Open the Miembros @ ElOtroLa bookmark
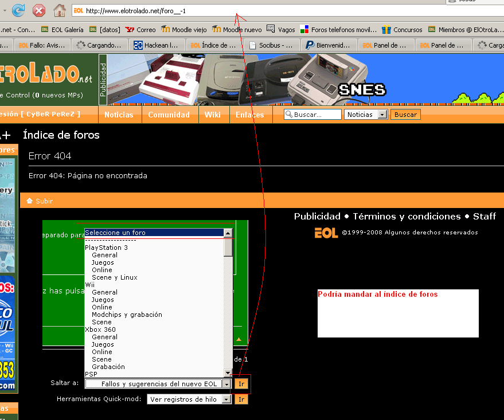Image resolution: width=504 pixels, height=420 pixels. [x=466, y=30]
